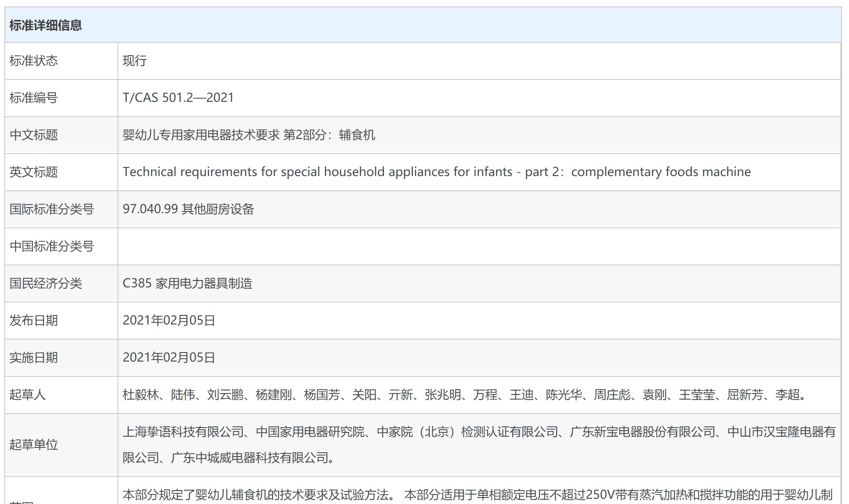Click the 发布日期 date value
The height and width of the screenshot is (504, 849).
click(169, 321)
